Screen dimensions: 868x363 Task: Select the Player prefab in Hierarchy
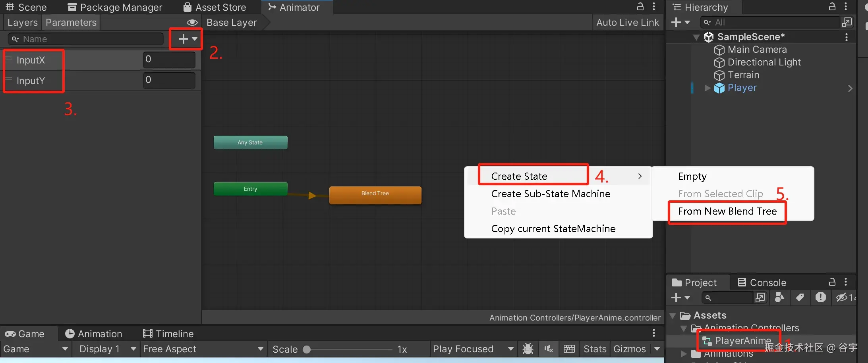[742, 88]
